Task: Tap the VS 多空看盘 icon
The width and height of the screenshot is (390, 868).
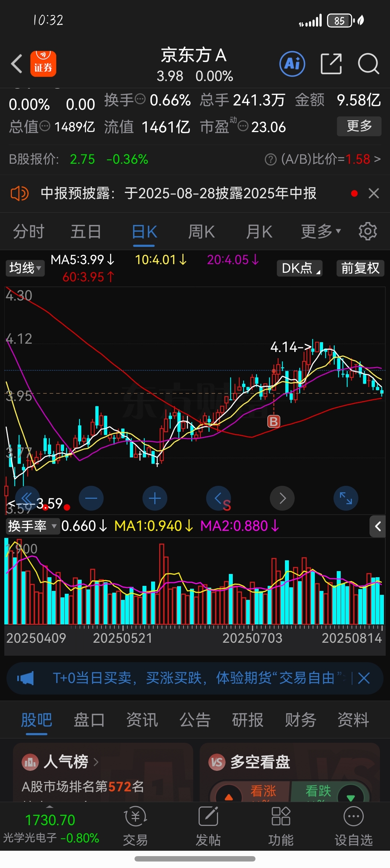Action: (217, 762)
